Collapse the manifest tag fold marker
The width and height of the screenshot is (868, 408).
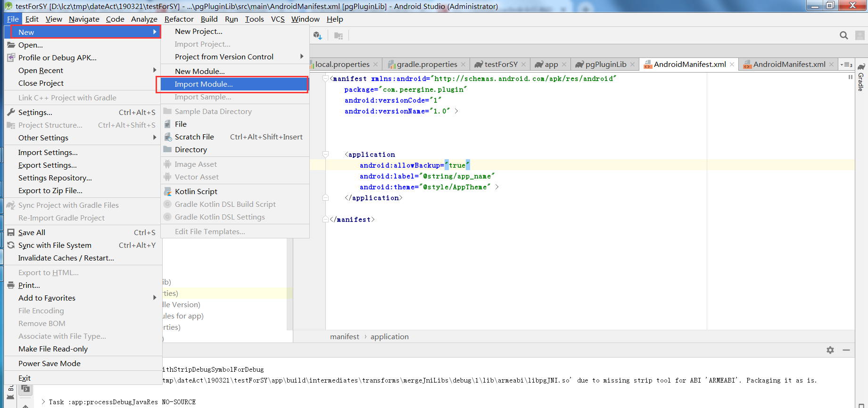pyautogui.click(x=325, y=78)
